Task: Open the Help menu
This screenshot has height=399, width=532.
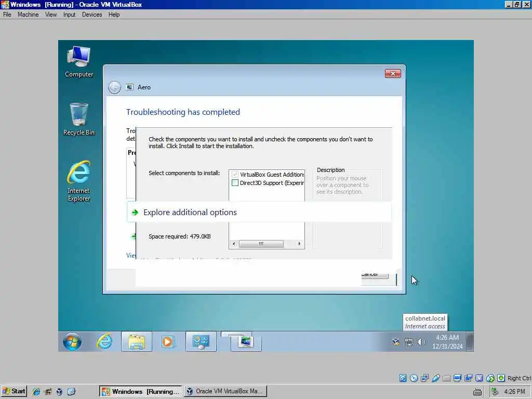Action: [x=114, y=15]
